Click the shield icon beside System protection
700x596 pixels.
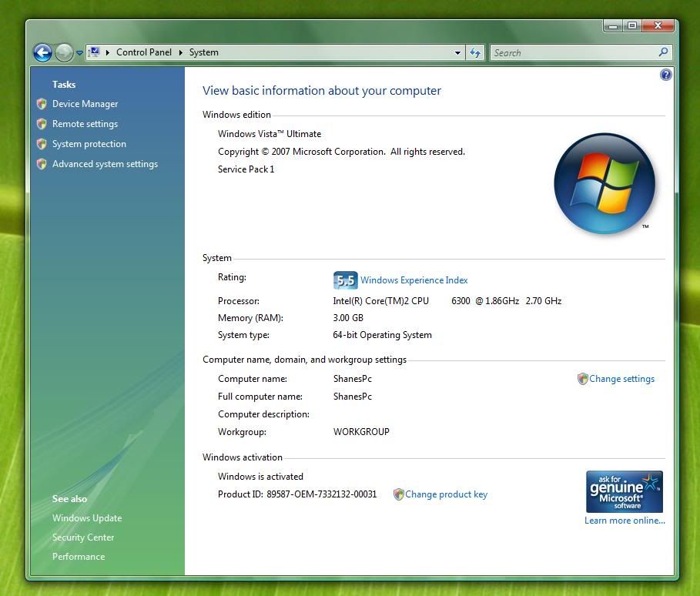(x=42, y=144)
